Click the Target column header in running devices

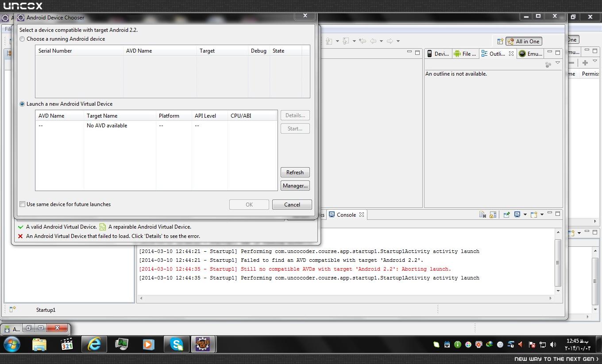click(x=222, y=51)
